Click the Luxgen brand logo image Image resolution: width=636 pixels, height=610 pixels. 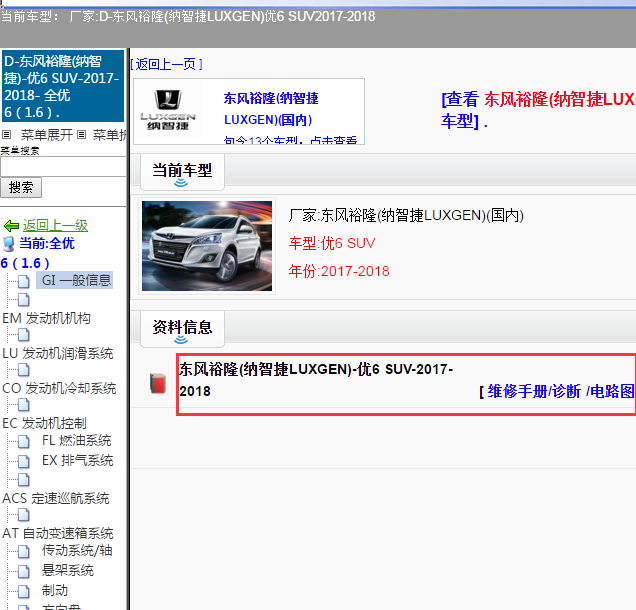point(168,110)
